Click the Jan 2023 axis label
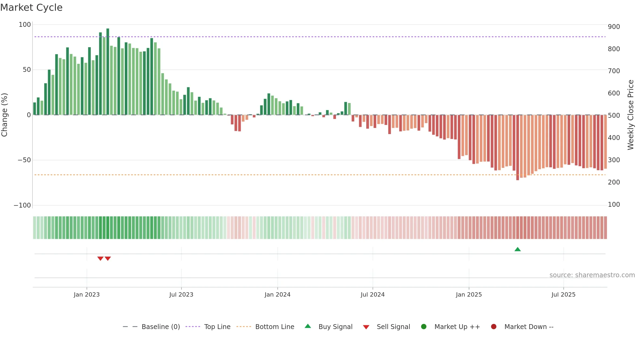644x362 pixels. click(x=87, y=295)
